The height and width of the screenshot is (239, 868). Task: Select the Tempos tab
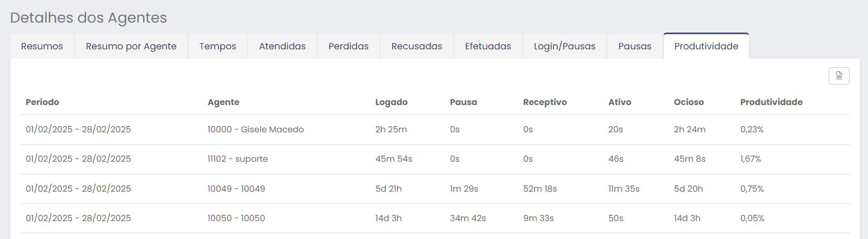217,46
